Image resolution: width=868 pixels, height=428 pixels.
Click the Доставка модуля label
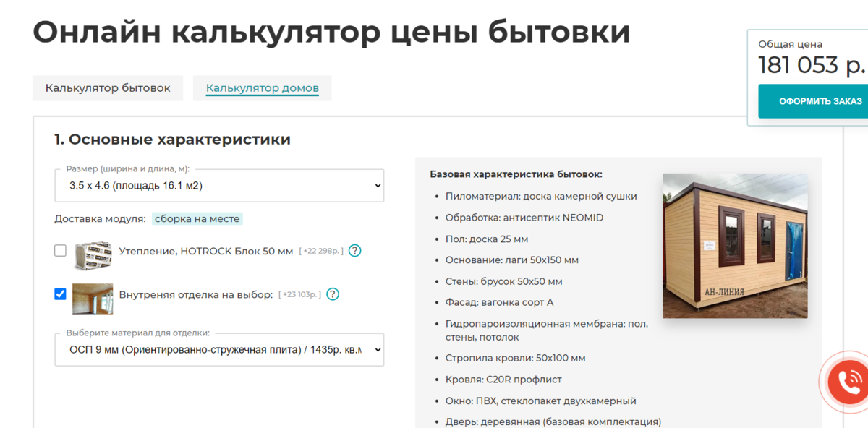coord(100,218)
